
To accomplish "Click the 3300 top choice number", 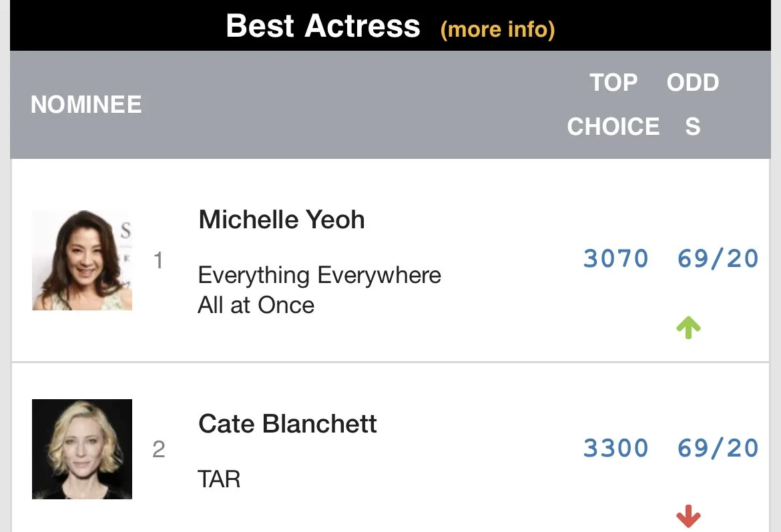I will (x=615, y=447).
